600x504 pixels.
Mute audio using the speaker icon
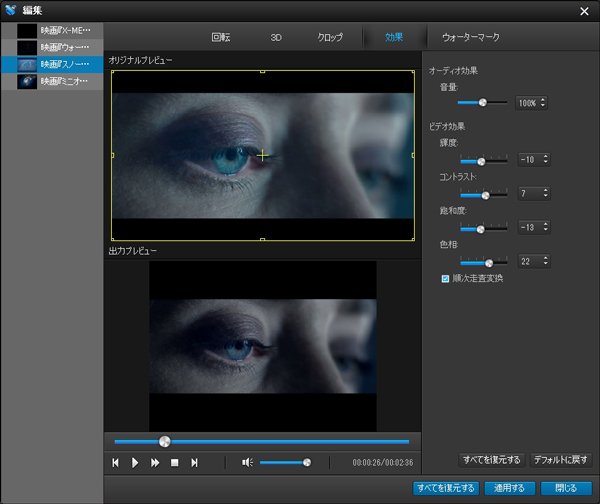[x=247, y=462]
